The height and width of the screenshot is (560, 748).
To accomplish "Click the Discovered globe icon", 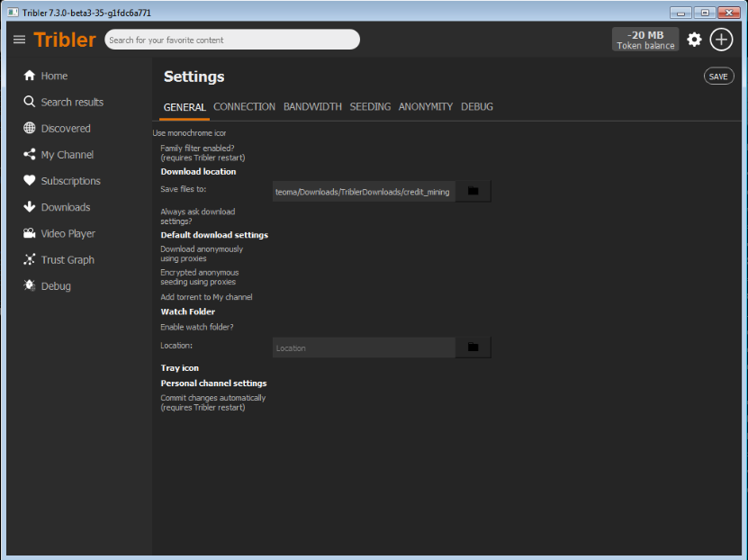I will coord(28,128).
